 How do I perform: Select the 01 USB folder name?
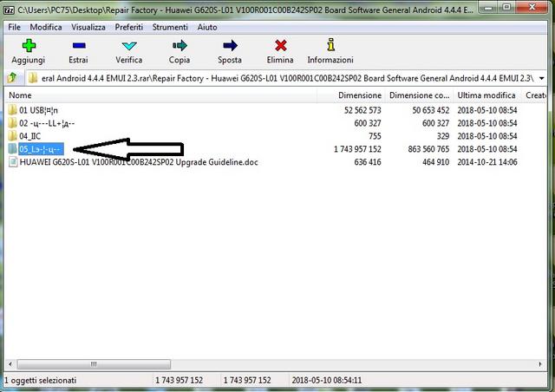coord(38,110)
